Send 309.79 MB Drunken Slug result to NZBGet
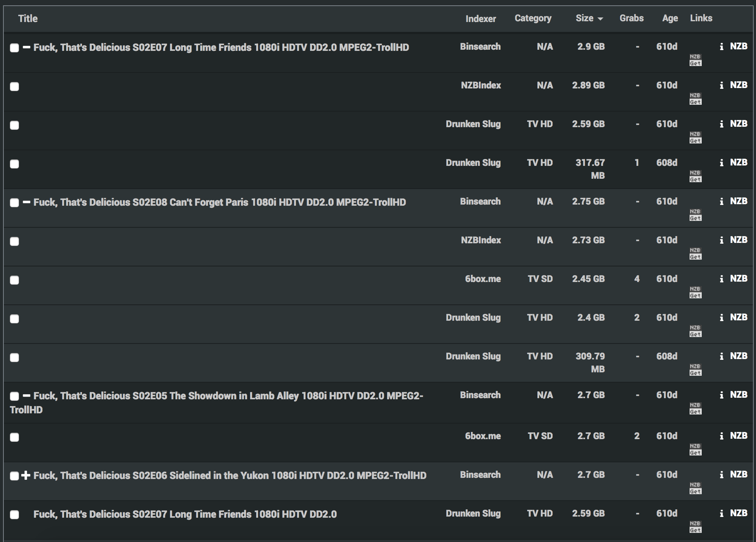Image resolution: width=756 pixels, height=542 pixels. point(695,370)
